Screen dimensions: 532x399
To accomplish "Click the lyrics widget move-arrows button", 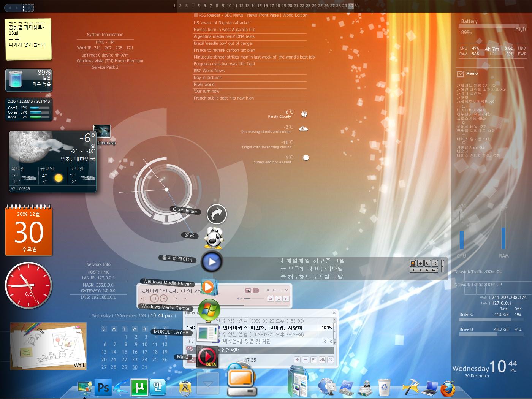I will coord(420,263).
